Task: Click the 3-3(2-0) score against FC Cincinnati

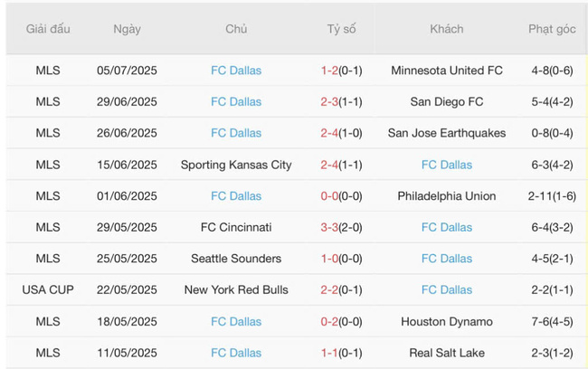Action: (341, 227)
